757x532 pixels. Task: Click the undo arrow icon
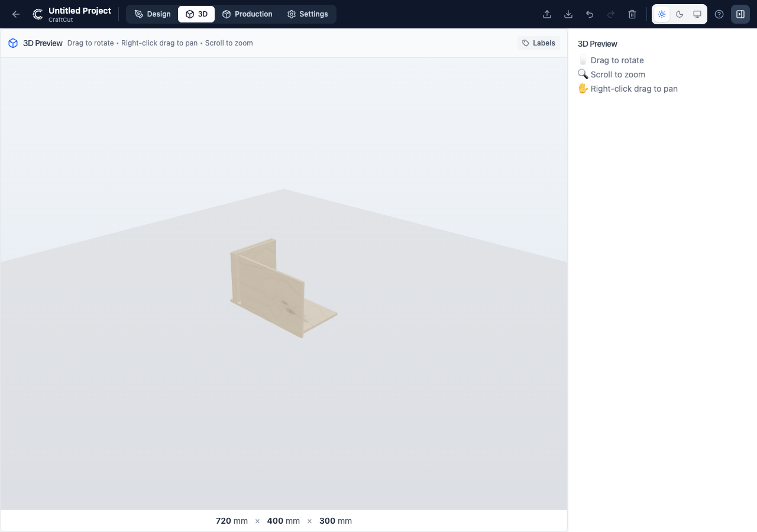pyautogui.click(x=589, y=14)
